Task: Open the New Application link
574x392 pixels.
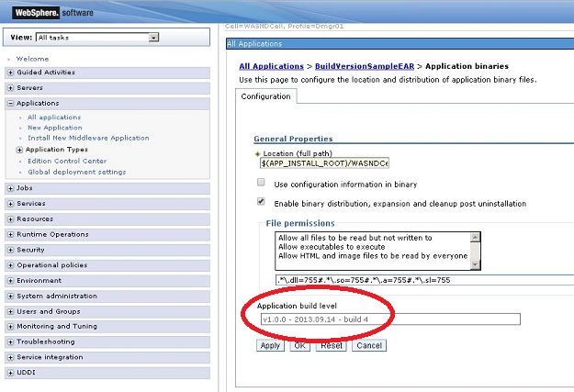Action: click(x=55, y=128)
